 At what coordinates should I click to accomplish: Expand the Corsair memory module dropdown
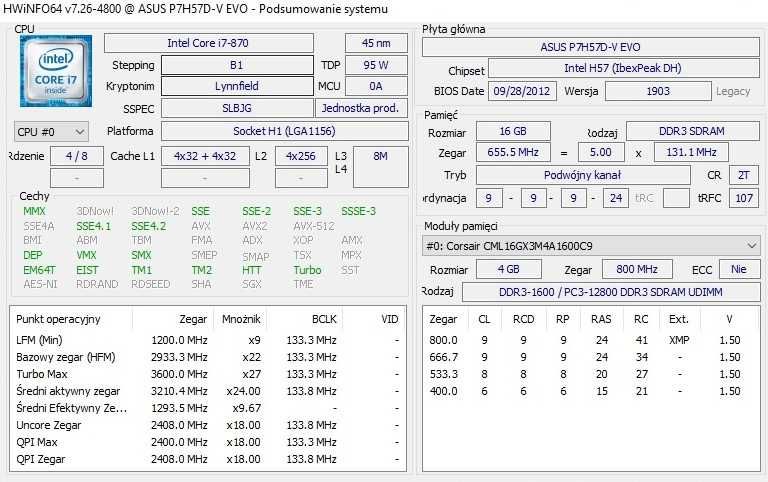(591, 246)
